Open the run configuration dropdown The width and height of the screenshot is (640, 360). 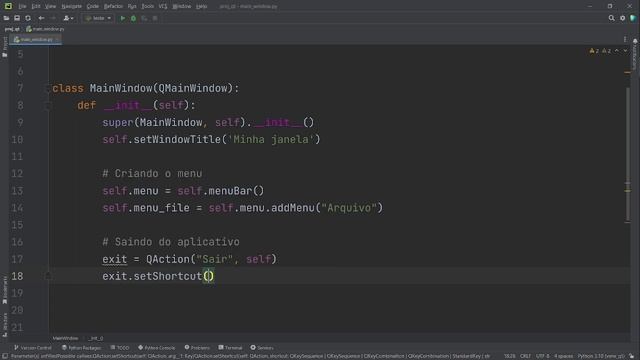(x=98, y=18)
